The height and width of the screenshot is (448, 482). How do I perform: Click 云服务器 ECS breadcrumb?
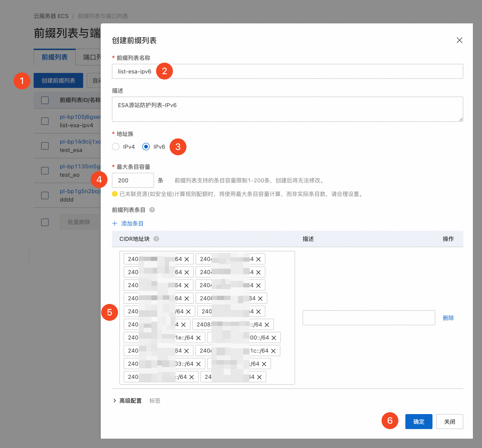pyautogui.click(x=51, y=16)
